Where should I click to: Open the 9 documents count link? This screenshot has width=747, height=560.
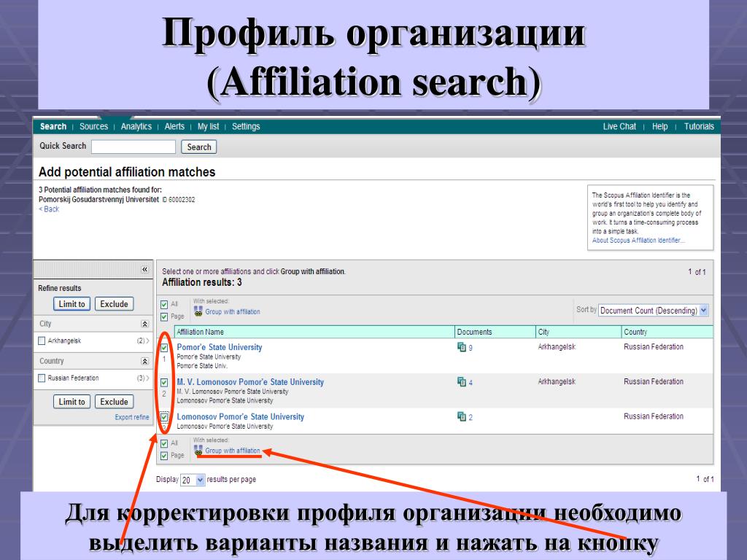pos(471,348)
